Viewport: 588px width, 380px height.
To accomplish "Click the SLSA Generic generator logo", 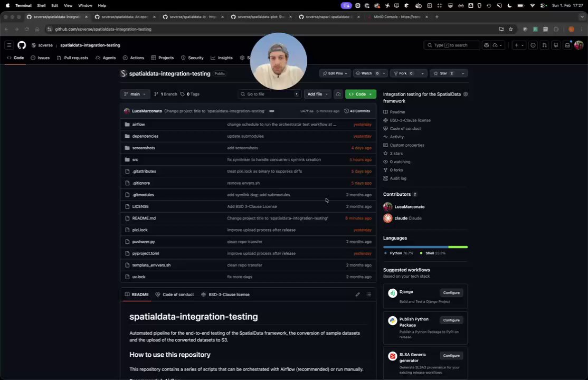I will pos(392,356).
